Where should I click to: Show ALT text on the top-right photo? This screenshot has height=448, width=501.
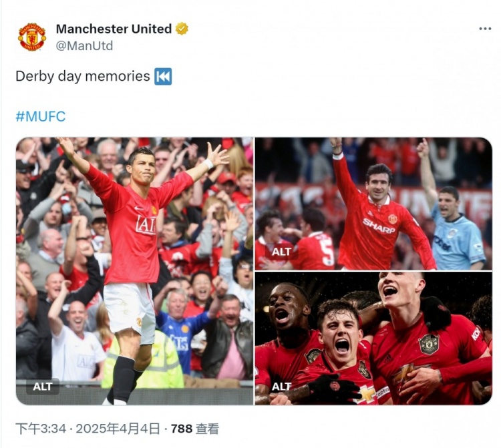[x=281, y=252]
